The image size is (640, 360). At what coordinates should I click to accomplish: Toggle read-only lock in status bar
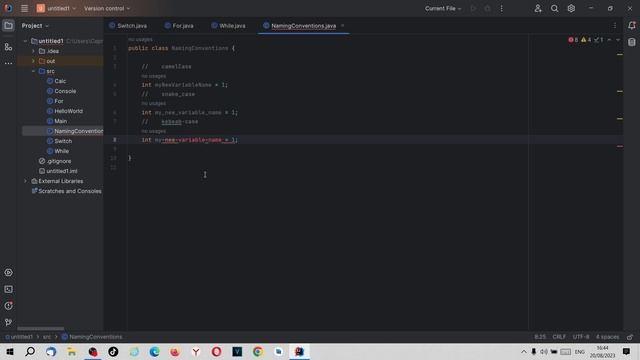coord(630,337)
